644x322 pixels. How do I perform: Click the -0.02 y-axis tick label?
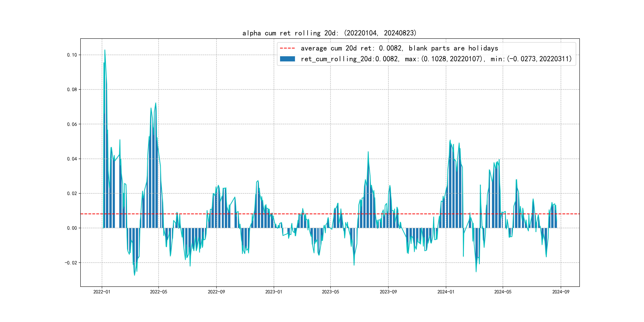(71, 263)
